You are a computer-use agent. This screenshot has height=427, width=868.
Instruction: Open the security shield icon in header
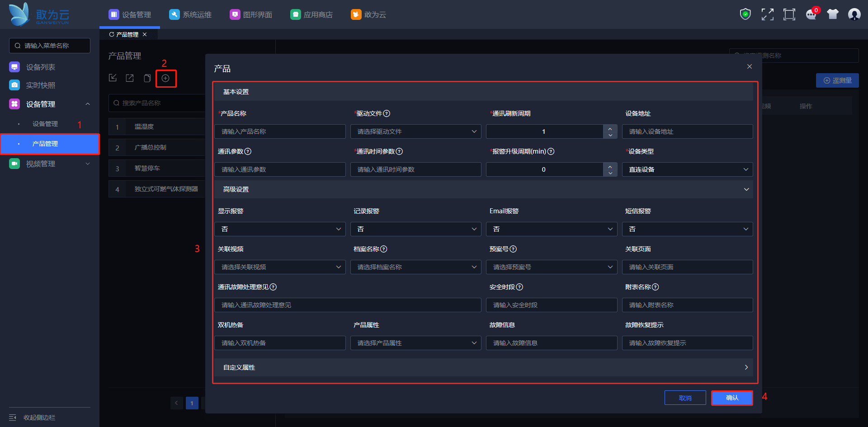coord(745,14)
